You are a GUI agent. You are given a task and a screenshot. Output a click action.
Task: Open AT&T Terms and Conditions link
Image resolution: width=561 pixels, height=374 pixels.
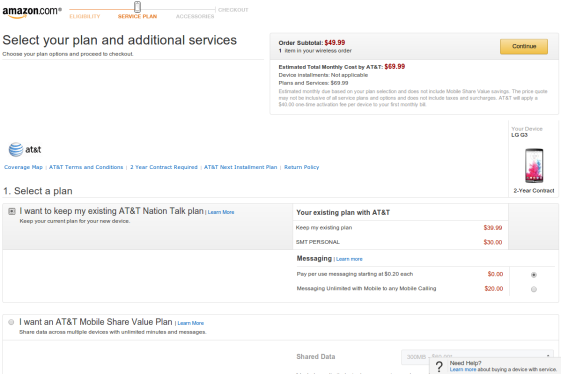click(86, 167)
